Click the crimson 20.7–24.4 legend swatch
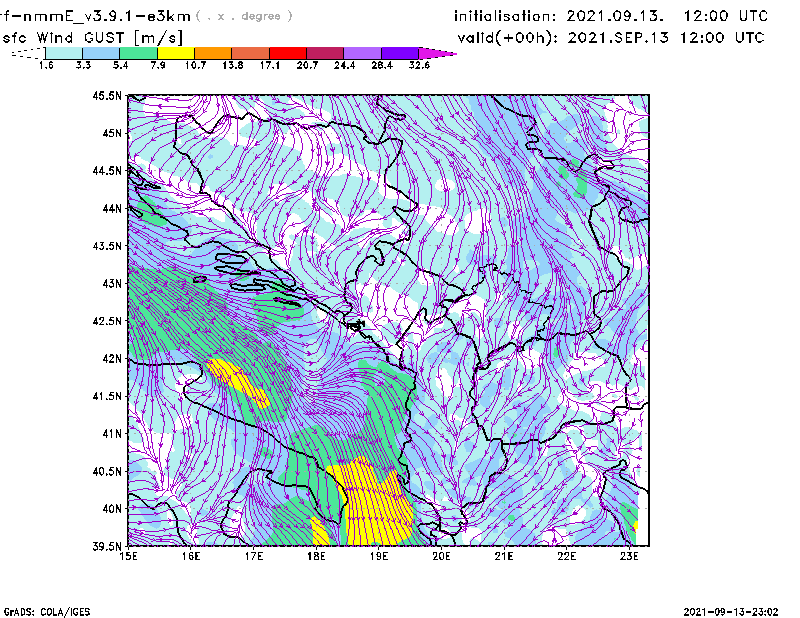Image resolution: width=800 pixels, height=618 pixels. (x=325, y=53)
